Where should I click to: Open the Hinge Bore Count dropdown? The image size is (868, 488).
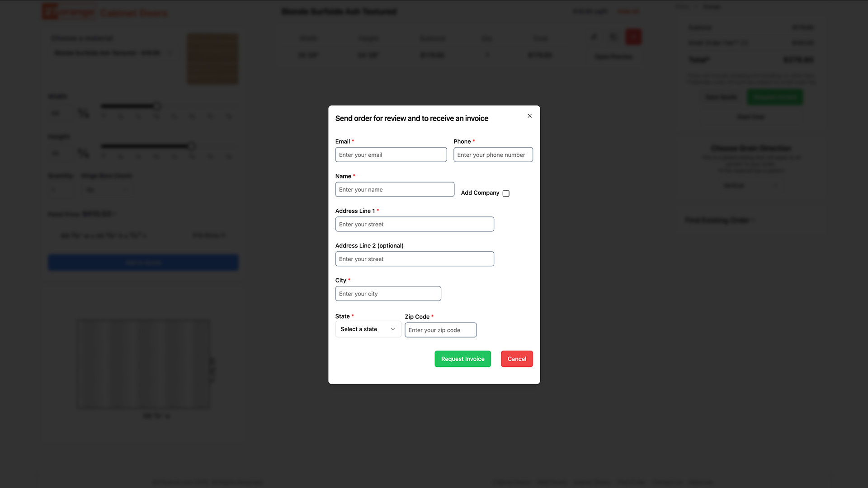click(x=108, y=190)
